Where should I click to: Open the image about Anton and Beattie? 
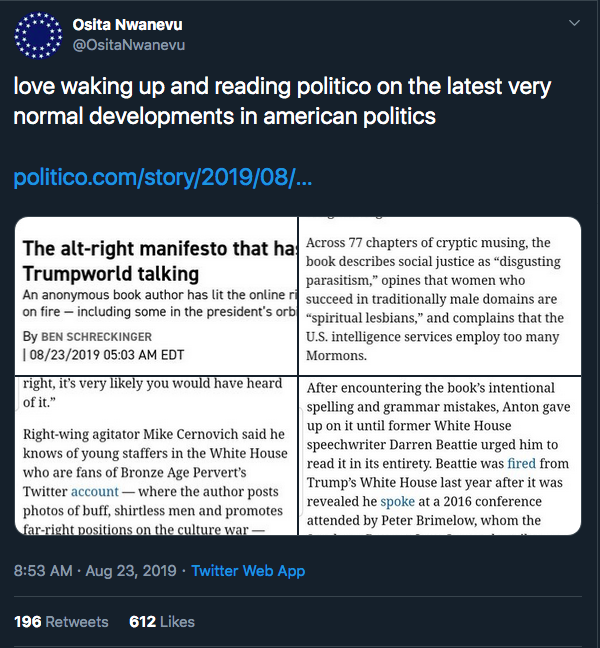[440, 456]
